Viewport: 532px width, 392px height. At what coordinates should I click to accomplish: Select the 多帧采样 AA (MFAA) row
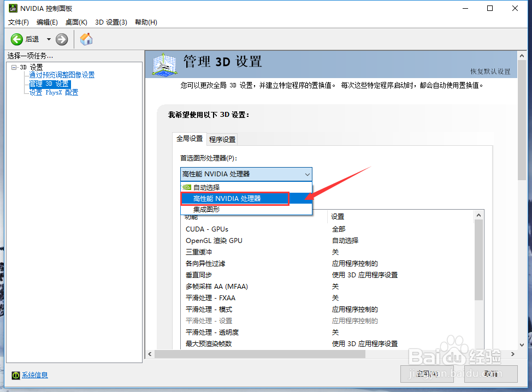(x=328, y=287)
